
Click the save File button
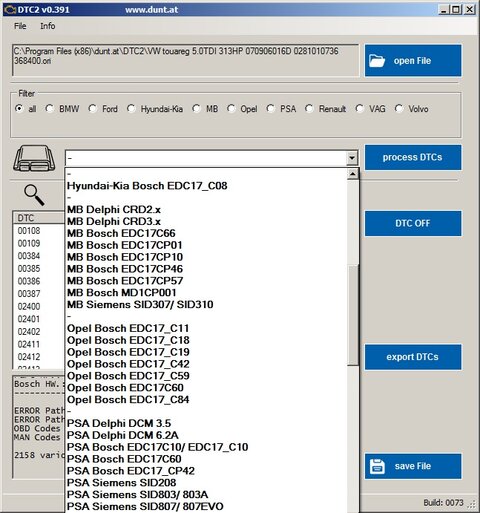(x=413, y=466)
